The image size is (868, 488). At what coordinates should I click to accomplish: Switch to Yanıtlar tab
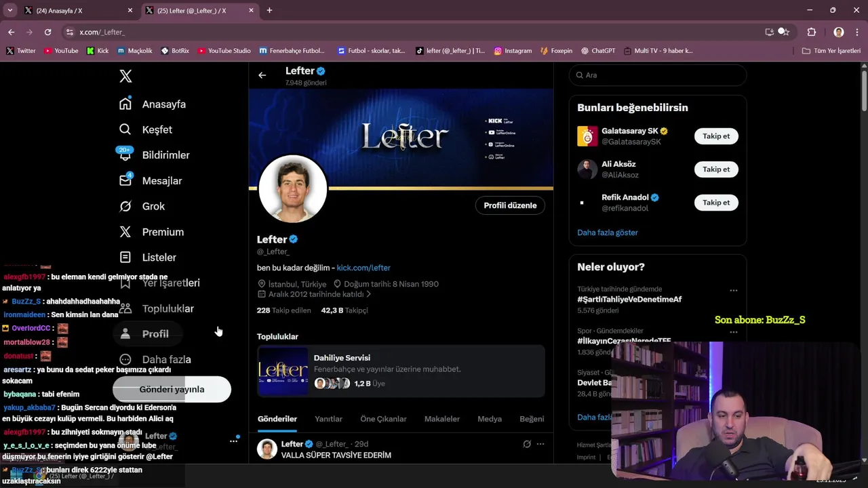[x=328, y=419]
